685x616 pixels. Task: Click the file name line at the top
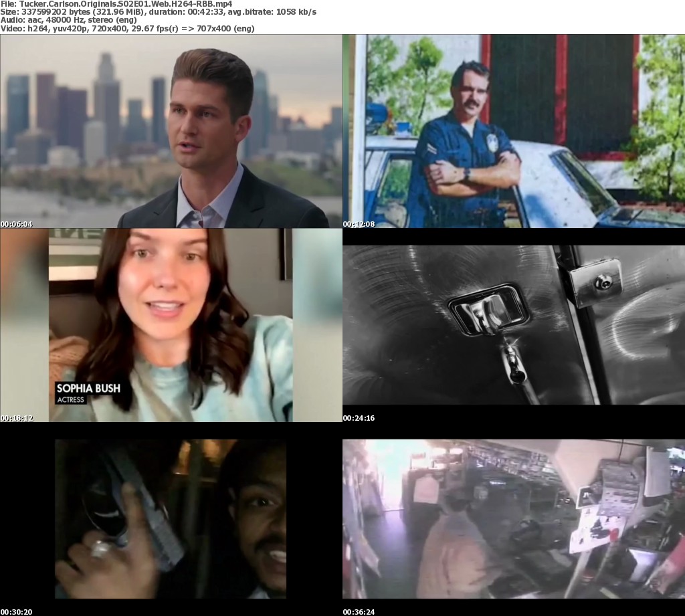point(116,4)
